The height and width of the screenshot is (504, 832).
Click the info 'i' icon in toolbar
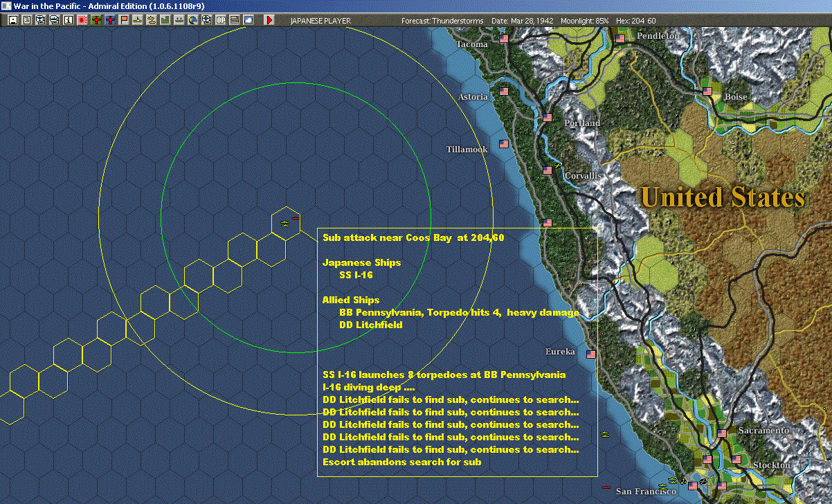68,20
